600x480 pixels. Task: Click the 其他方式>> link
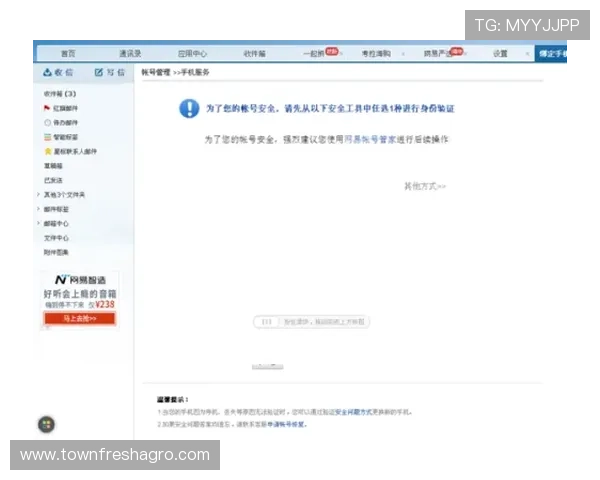(425, 186)
